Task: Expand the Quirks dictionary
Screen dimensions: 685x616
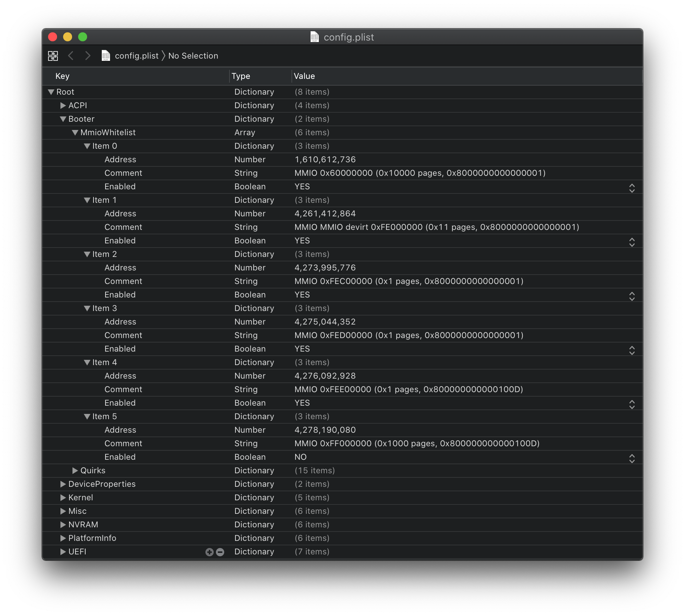Action: pyautogui.click(x=75, y=471)
